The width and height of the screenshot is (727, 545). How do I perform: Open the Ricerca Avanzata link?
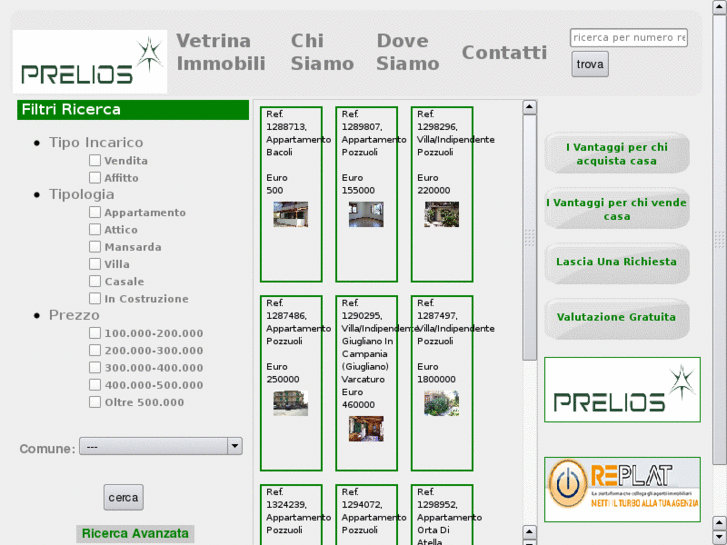tap(135, 533)
